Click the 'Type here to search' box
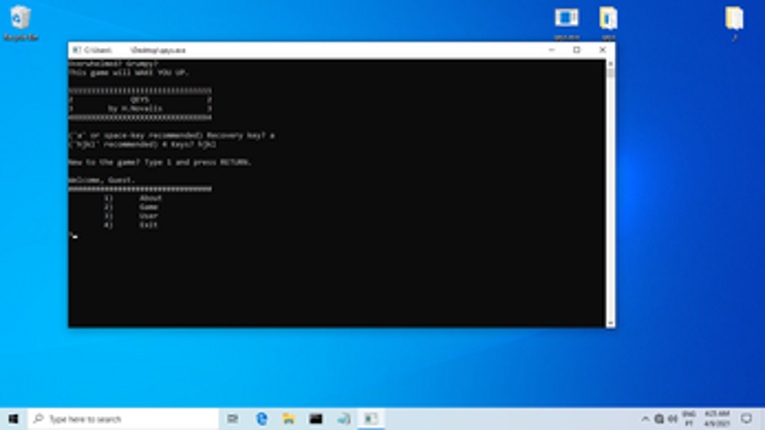Screen dimensions: 765x430 [120, 419]
